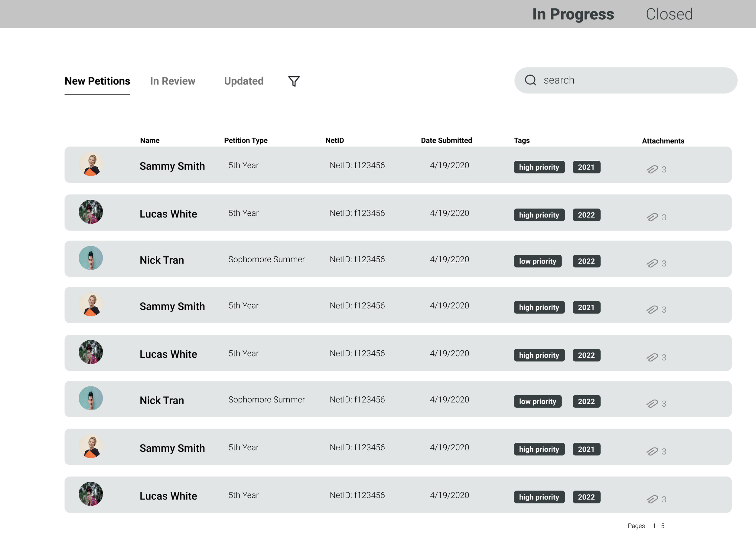The width and height of the screenshot is (756, 538).
Task: Switch to Closed petitions view
Action: pos(669,14)
